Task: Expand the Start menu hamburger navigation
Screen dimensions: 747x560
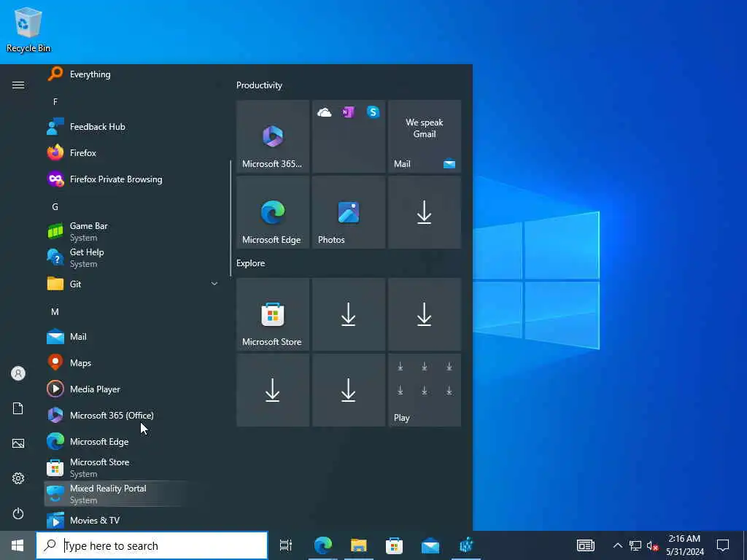Action: coord(18,85)
